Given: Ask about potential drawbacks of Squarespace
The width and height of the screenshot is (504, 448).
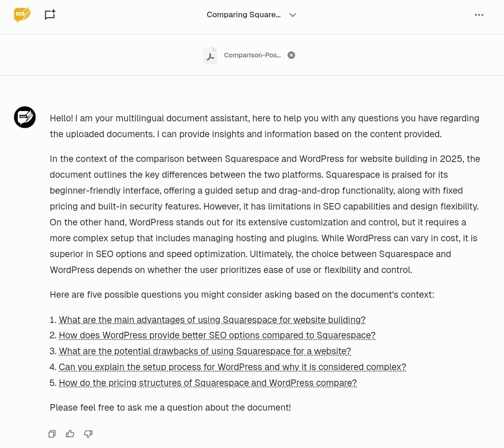Looking at the screenshot, I should [205, 351].
